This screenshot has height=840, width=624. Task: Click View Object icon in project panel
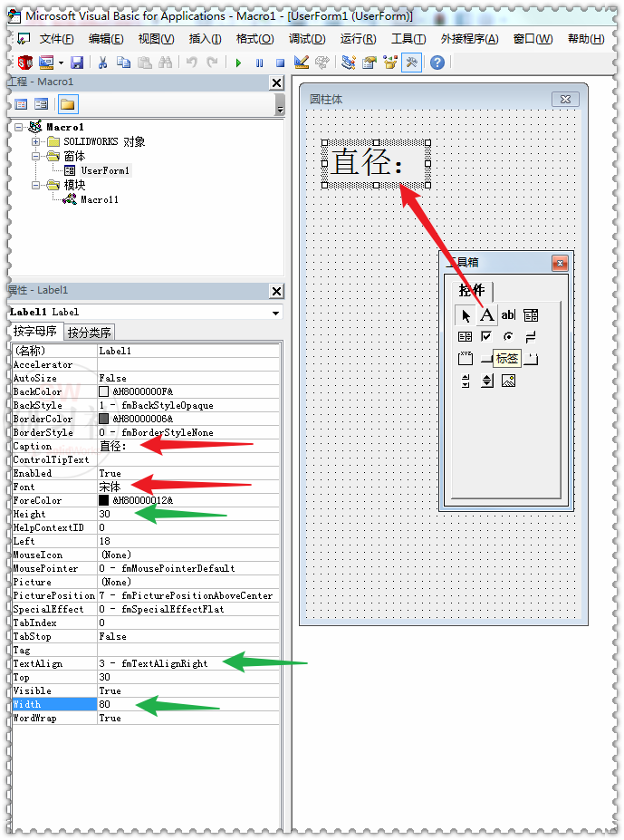[42, 104]
